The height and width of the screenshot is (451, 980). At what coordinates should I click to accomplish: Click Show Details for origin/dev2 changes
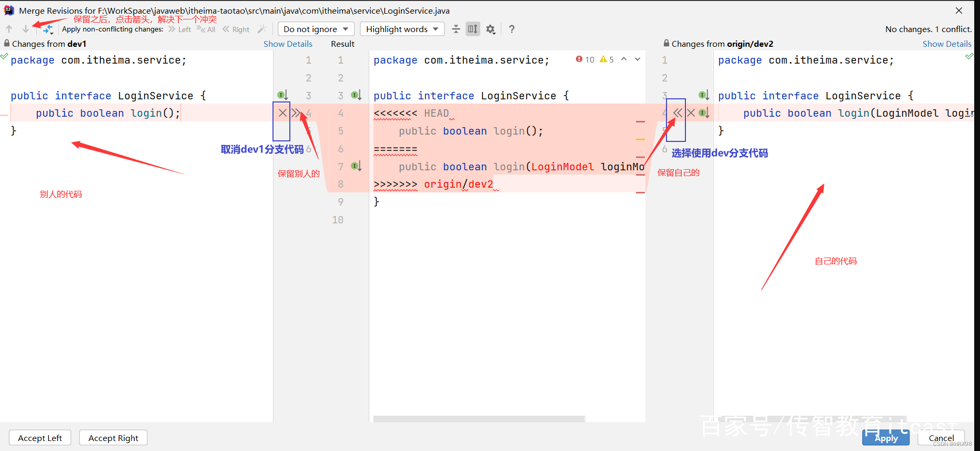[947, 44]
